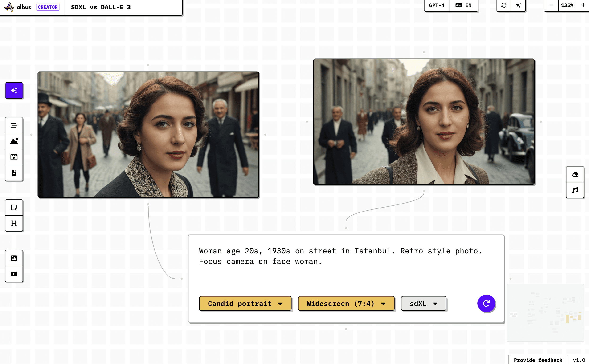Select the text lines block tool

(14, 125)
